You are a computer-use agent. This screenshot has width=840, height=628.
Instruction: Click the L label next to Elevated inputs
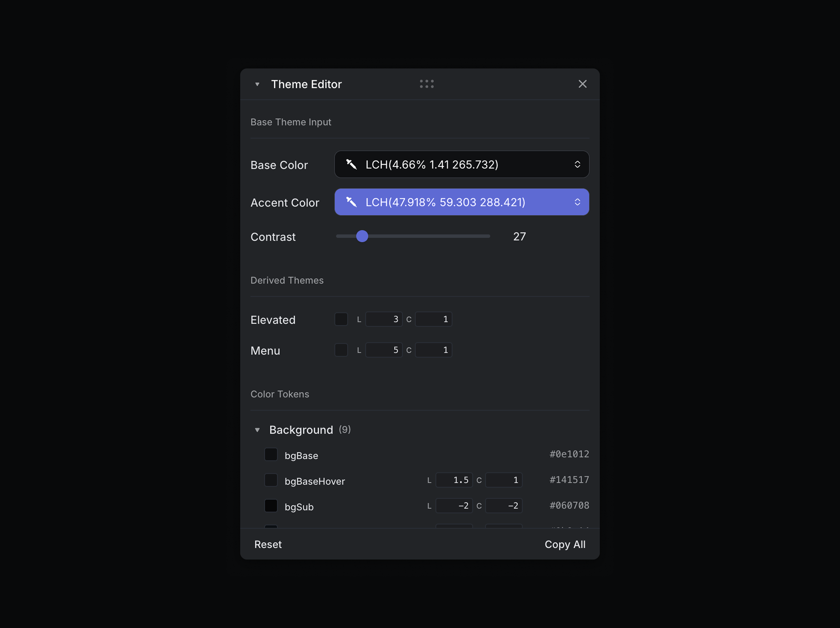point(359,319)
